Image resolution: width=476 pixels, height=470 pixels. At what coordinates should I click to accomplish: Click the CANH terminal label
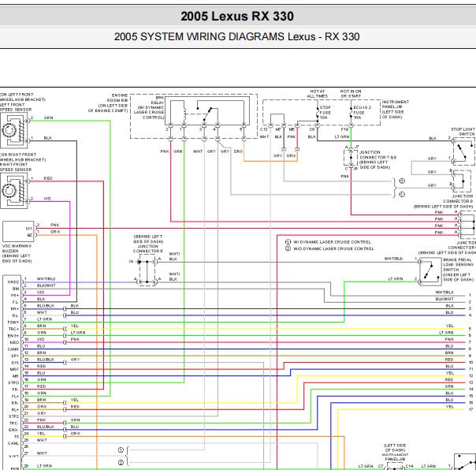coord(13,349)
